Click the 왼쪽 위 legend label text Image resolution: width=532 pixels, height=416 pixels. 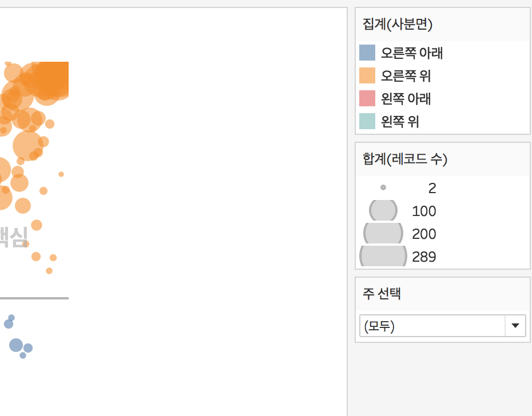pyautogui.click(x=400, y=121)
